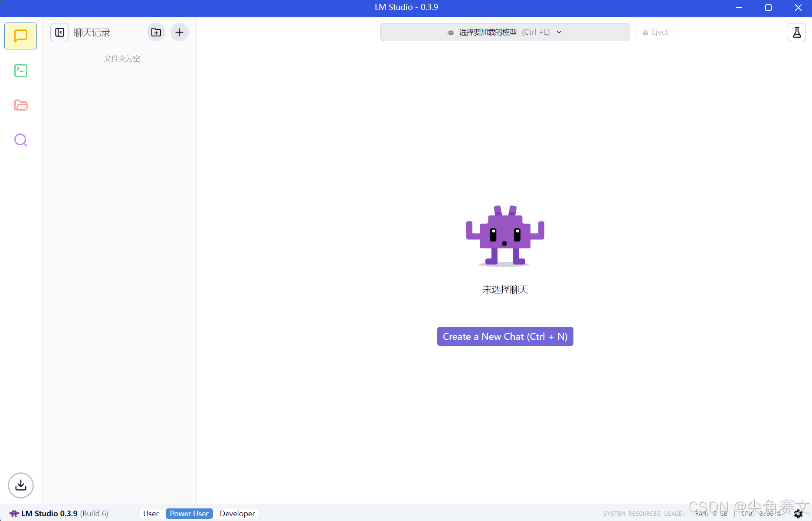This screenshot has width=812, height=521.
Task: Click the Eject button
Action: tap(655, 33)
